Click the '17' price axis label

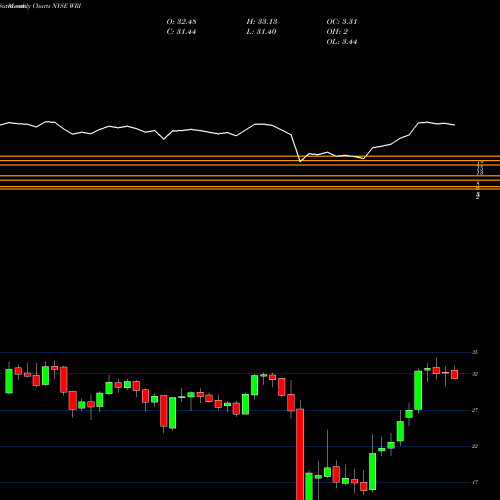click(x=475, y=482)
